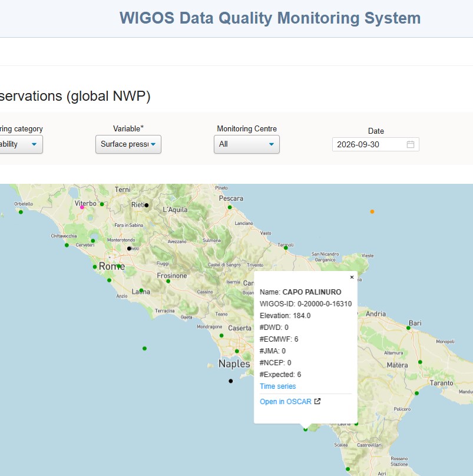
Task: Click the green station marker near Taranto
Action: coord(417,393)
